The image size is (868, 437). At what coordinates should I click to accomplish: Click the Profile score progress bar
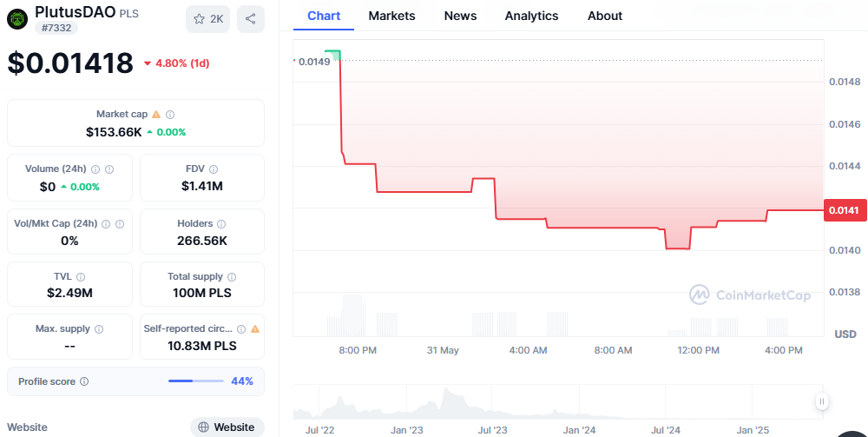click(x=194, y=381)
